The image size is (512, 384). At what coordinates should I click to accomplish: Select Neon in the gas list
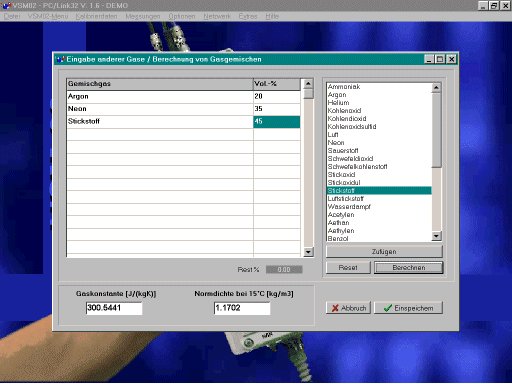[379, 143]
